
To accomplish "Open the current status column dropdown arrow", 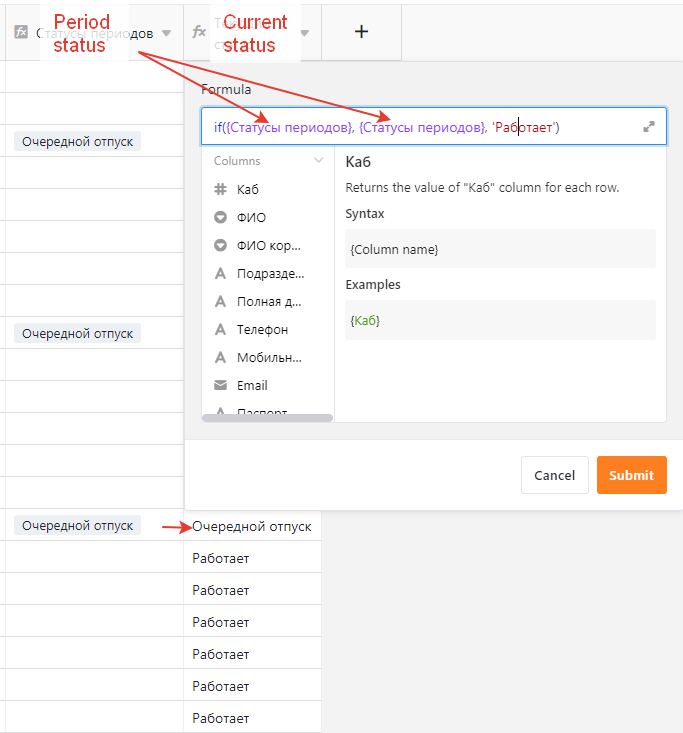I will tap(304, 33).
